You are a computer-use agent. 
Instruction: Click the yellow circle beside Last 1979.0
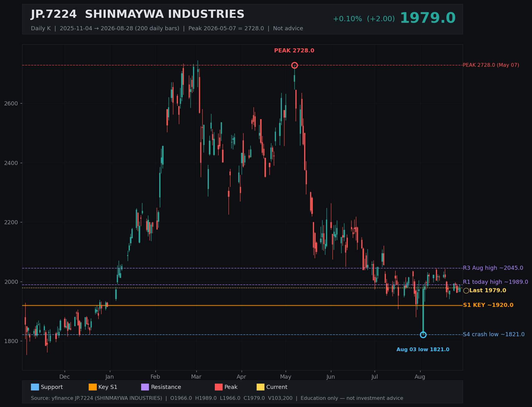point(466,291)
